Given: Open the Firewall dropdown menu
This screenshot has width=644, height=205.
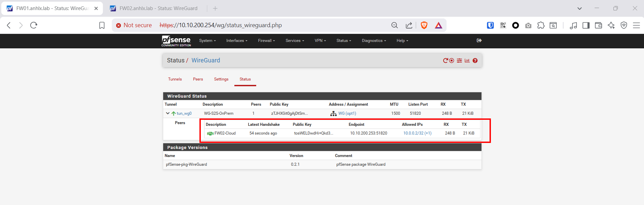Looking at the screenshot, I should [266, 41].
